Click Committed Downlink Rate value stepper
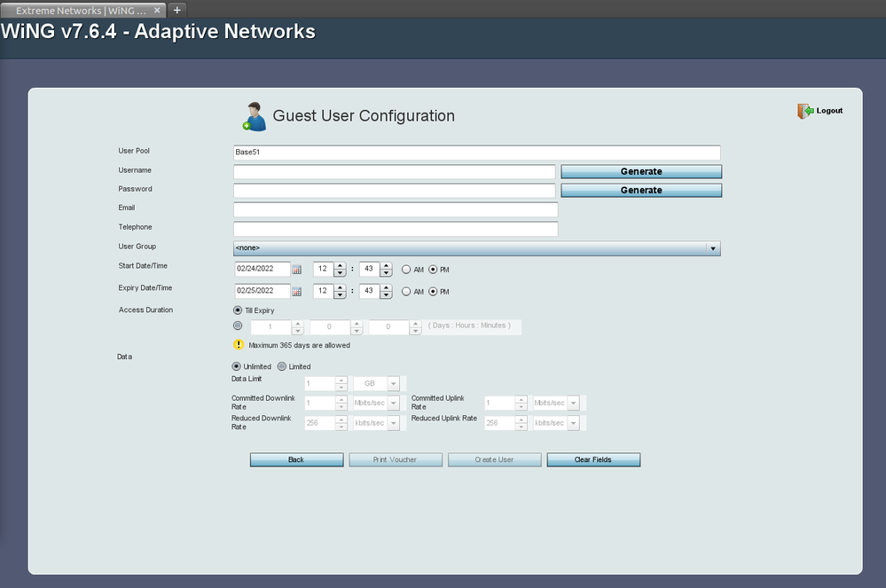The width and height of the screenshot is (886, 588). pos(341,403)
